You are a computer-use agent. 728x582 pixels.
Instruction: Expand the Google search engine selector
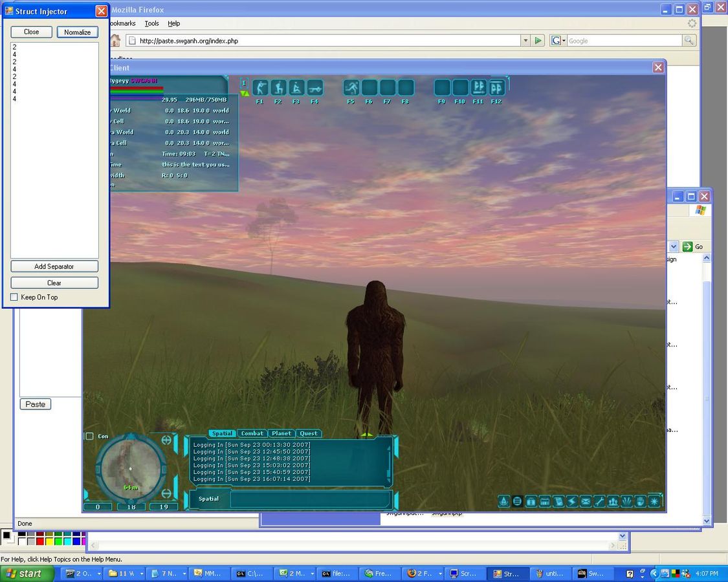(x=558, y=41)
